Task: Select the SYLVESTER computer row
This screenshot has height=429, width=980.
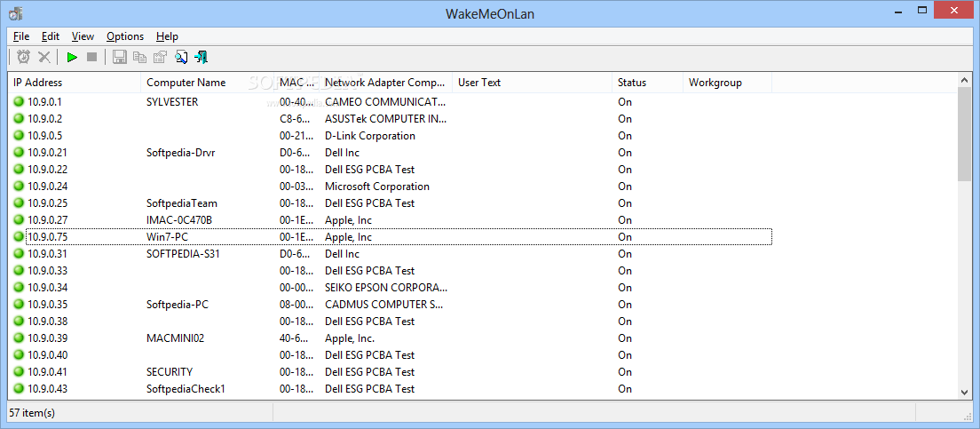Action: point(390,101)
